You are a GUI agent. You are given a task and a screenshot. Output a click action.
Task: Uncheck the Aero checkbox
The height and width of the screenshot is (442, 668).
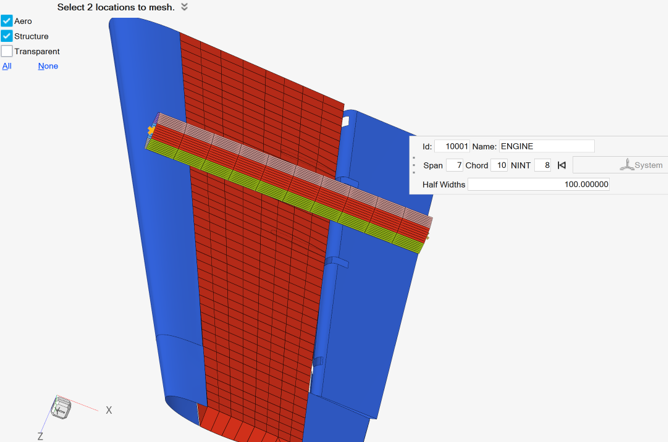point(7,21)
